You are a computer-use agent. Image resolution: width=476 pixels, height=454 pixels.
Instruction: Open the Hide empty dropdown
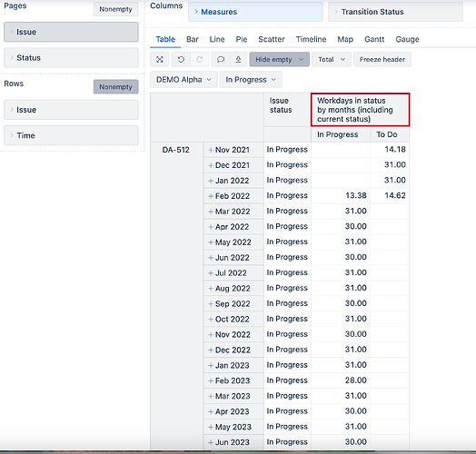[x=279, y=60]
